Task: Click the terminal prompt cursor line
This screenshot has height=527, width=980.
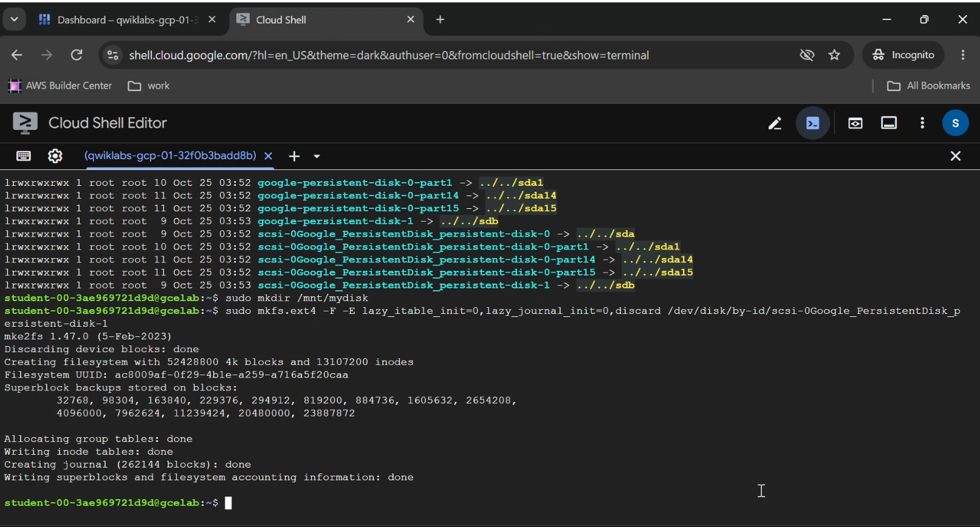Action: (x=118, y=503)
